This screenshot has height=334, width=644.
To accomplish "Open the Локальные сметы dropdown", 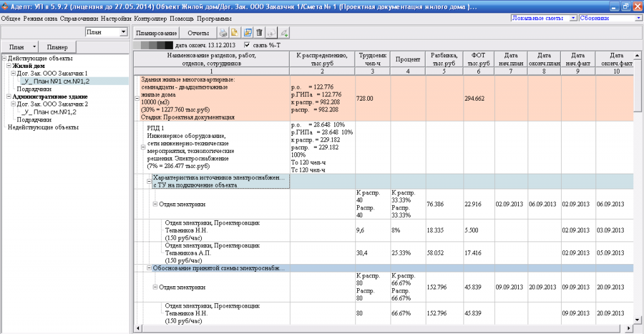I will click(x=574, y=18).
